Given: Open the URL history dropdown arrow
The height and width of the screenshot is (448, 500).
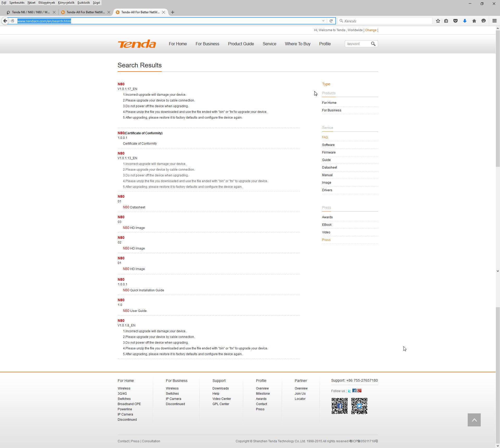Looking at the screenshot, I should (323, 21).
